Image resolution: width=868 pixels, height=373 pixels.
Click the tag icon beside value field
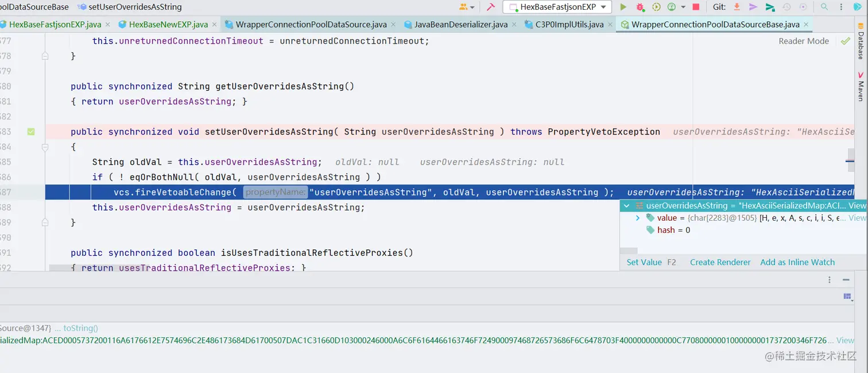[x=650, y=218]
